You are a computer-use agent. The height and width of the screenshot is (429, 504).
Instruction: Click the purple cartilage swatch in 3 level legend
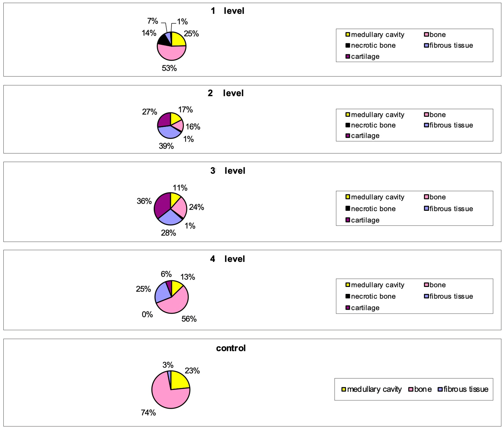(x=348, y=220)
